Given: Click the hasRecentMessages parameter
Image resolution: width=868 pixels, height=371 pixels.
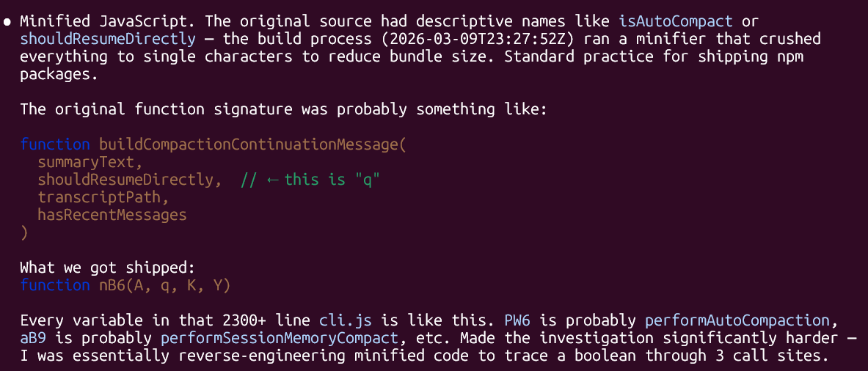Looking at the screenshot, I should [x=112, y=215].
